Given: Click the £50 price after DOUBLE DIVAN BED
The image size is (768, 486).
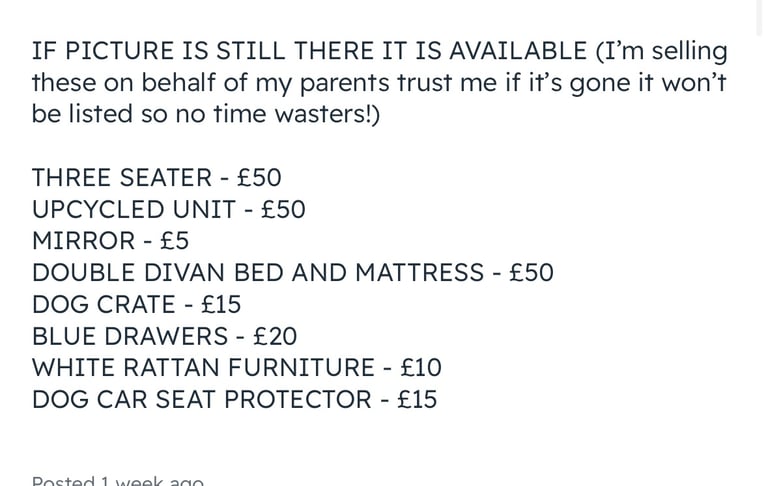Looking at the screenshot, I should (531, 272).
